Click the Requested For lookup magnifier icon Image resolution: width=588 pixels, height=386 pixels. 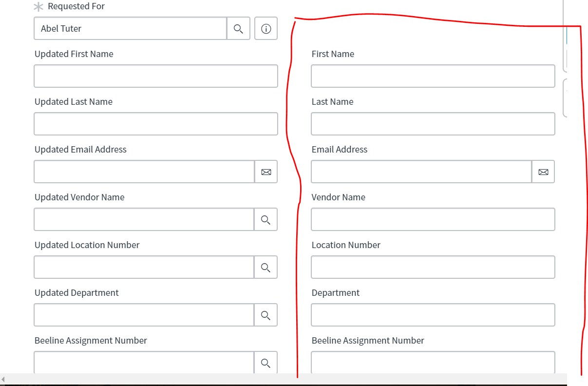point(238,29)
